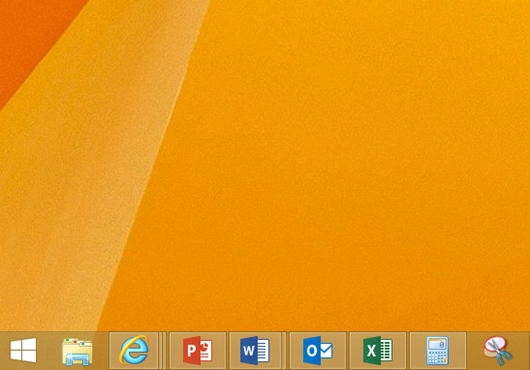Switch to the Excel taskbar icon

[378, 350]
